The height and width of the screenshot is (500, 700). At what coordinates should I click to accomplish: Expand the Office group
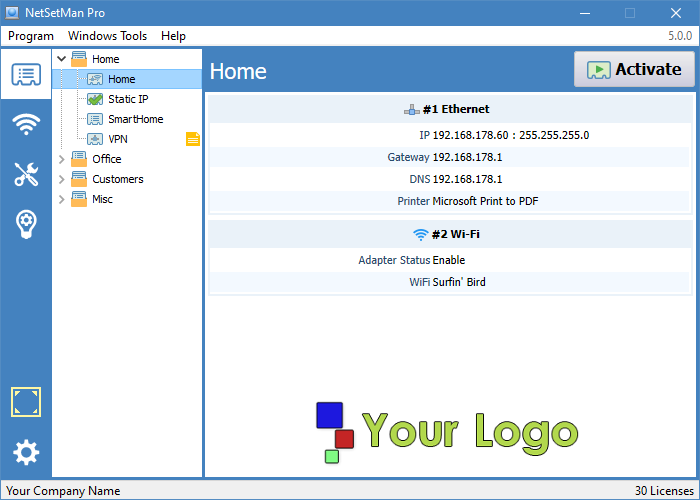(x=62, y=159)
